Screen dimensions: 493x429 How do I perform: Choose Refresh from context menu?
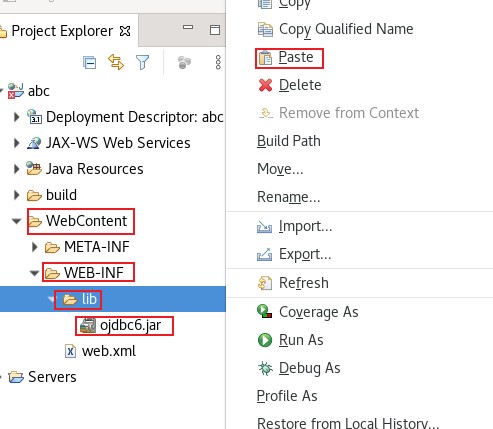[304, 283]
